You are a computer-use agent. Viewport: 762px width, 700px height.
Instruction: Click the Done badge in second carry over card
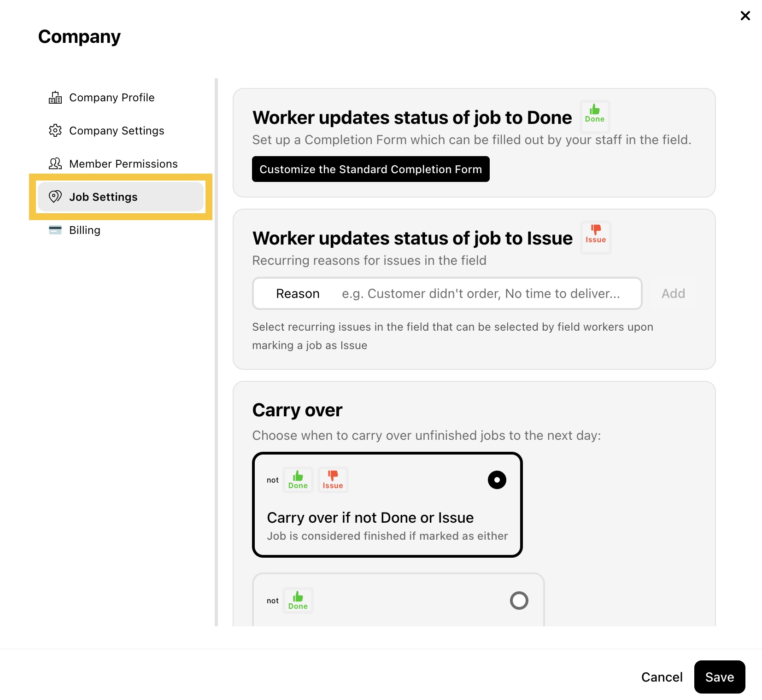(x=298, y=601)
